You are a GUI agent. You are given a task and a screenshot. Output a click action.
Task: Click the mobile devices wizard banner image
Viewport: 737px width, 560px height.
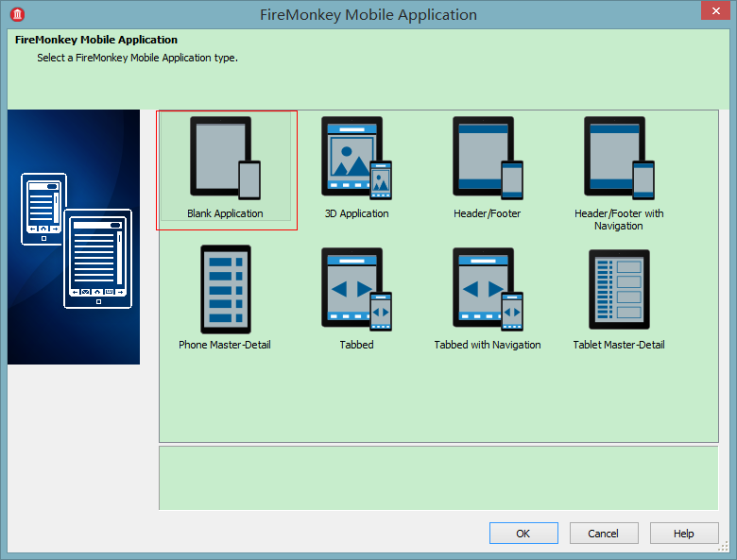point(74,237)
